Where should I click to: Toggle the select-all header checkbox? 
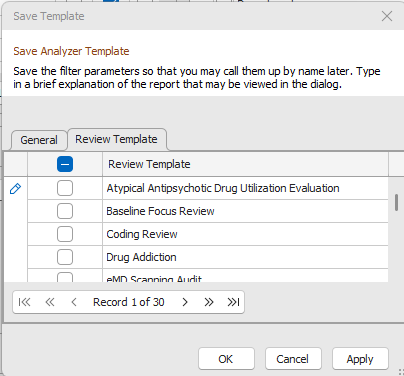pos(65,164)
